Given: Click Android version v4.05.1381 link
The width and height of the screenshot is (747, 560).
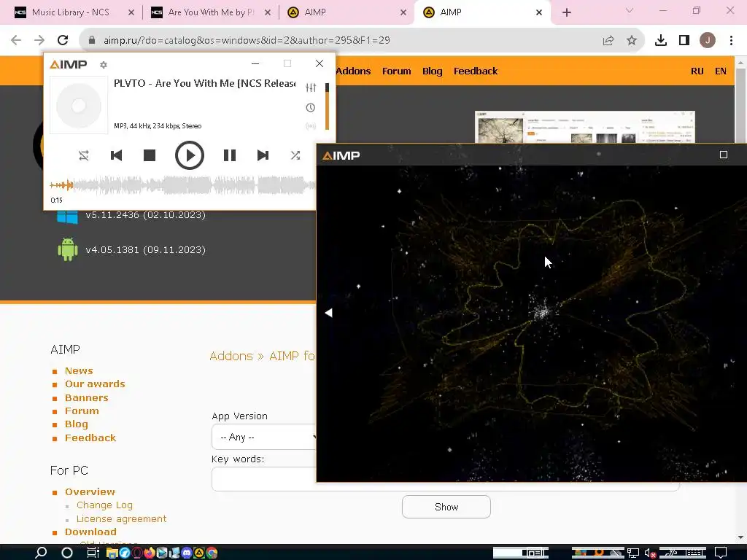Looking at the screenshot, I should (145, 250).
